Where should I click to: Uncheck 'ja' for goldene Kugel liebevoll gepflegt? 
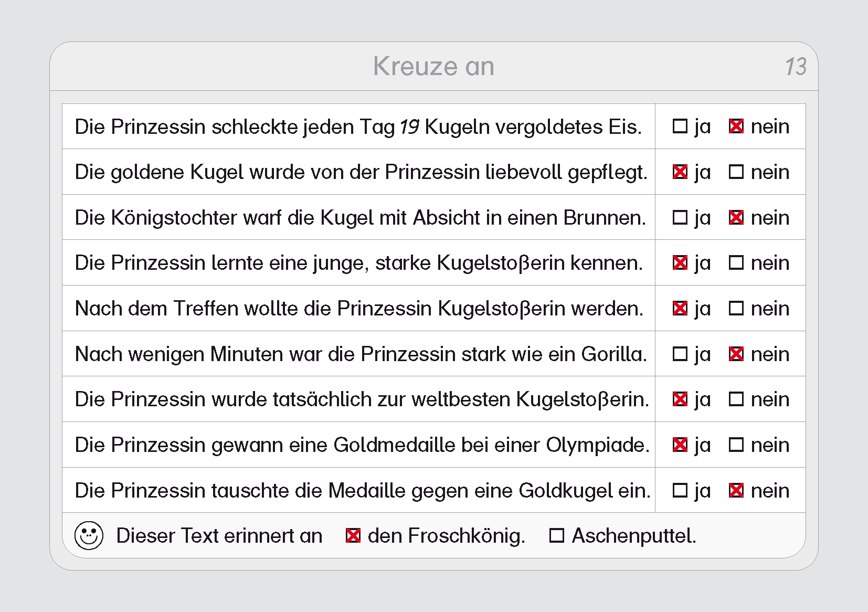[680, 172]
